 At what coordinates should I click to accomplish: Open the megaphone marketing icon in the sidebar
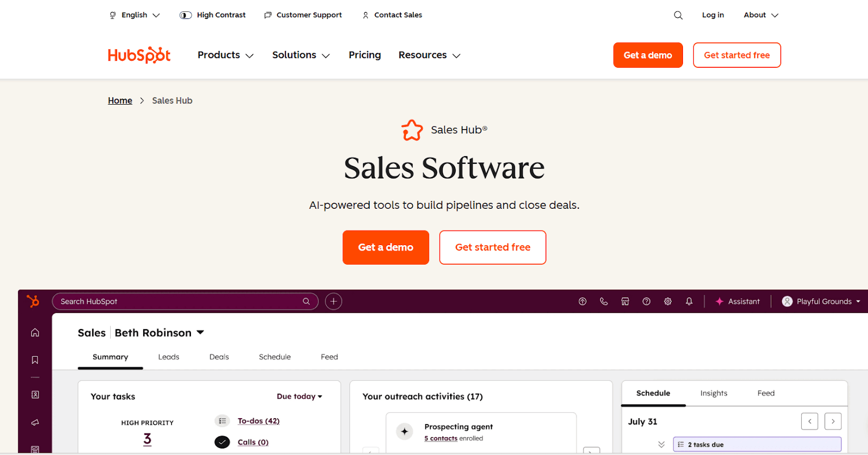35,422
